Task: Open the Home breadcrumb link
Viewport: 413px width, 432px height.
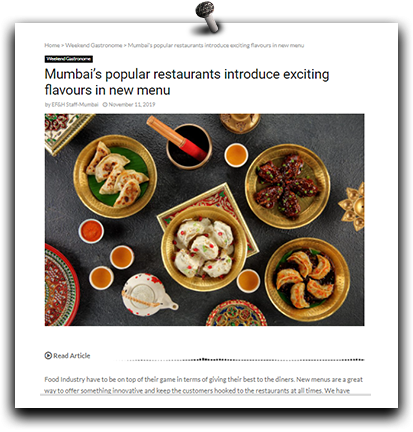Action: 52,45
